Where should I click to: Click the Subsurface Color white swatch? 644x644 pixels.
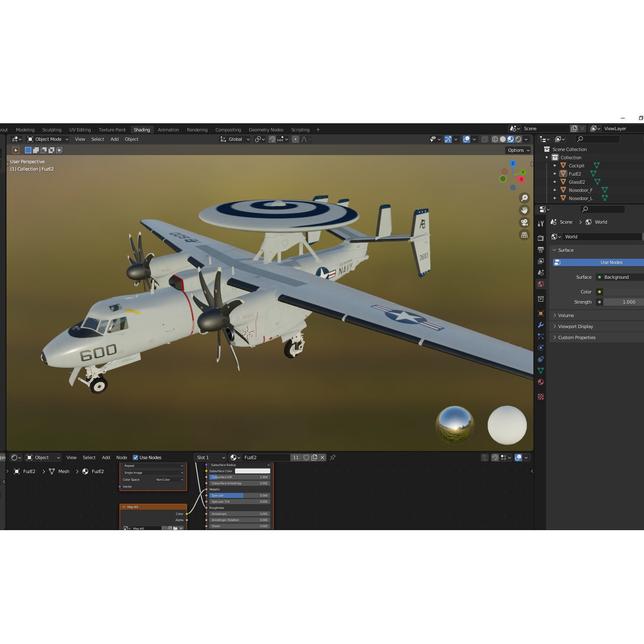[x=253, y=471]
